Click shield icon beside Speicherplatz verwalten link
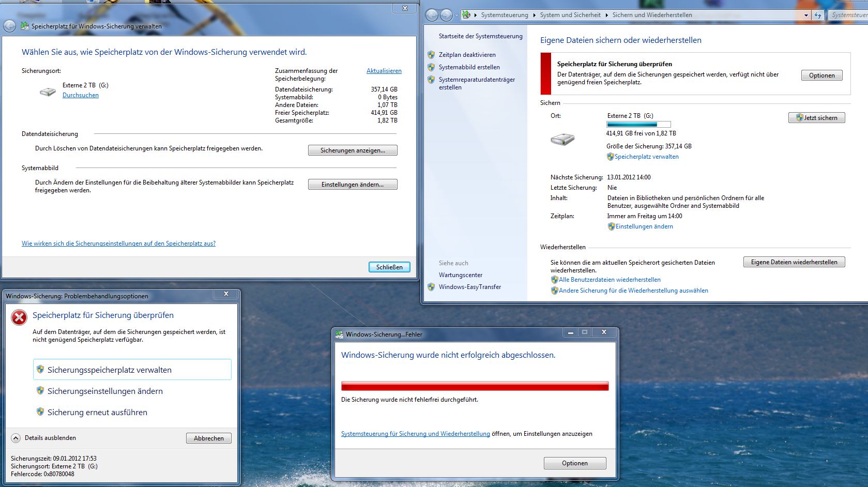This screenshot has height=487, width=868. point(610,157)
